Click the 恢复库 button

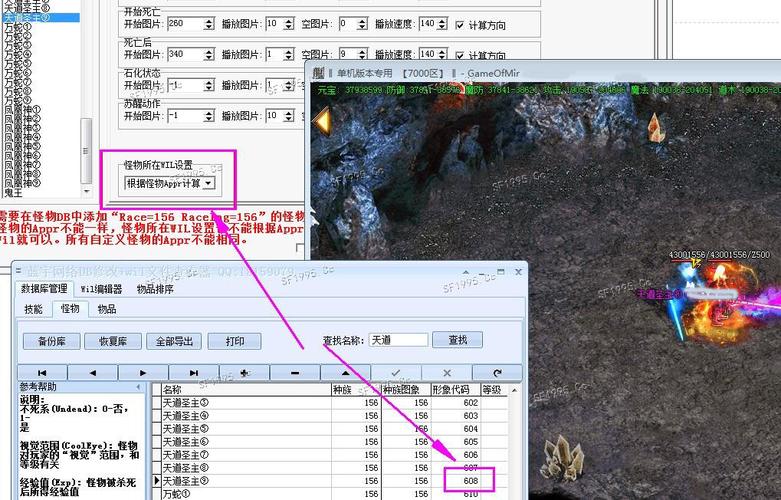[x=113, y=341]
